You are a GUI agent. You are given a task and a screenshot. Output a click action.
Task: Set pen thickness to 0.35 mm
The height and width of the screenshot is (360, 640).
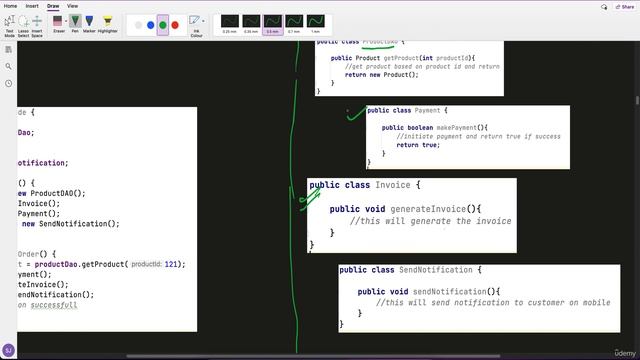251,24
